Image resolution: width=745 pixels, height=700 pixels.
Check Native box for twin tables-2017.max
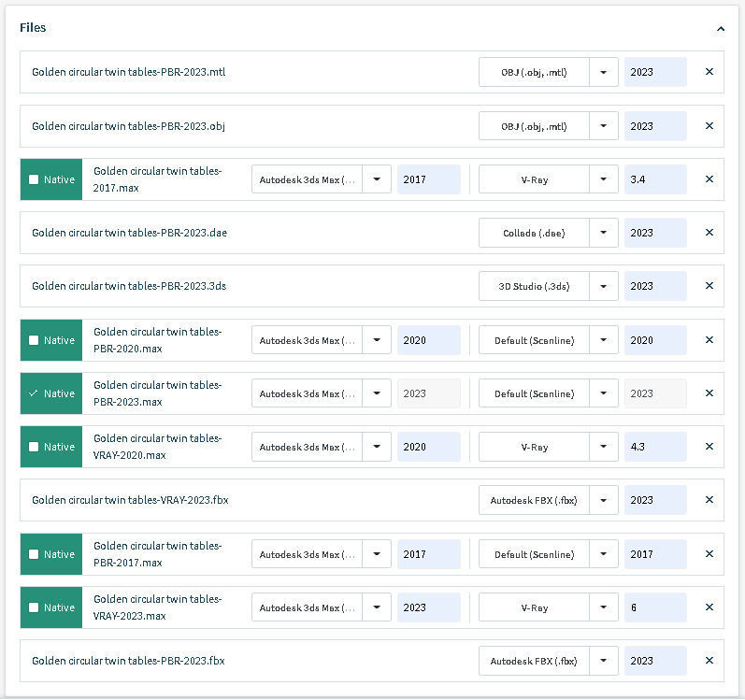point(35,179)
